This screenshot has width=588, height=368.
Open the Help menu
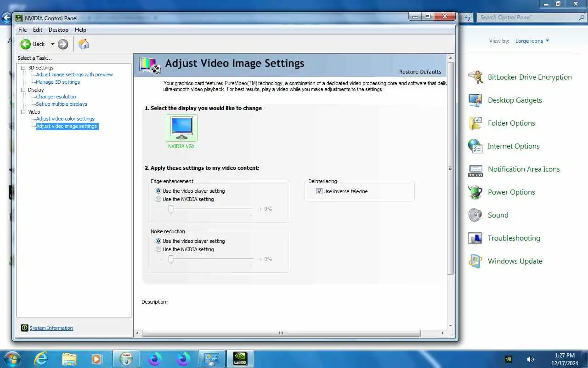[x=80, y=30]
